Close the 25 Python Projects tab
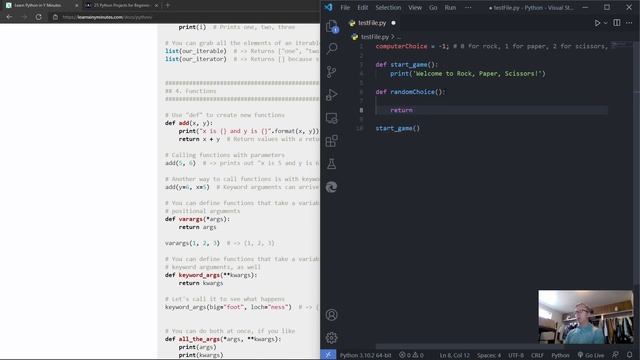640x360 pixels. (x=156, y=5)
